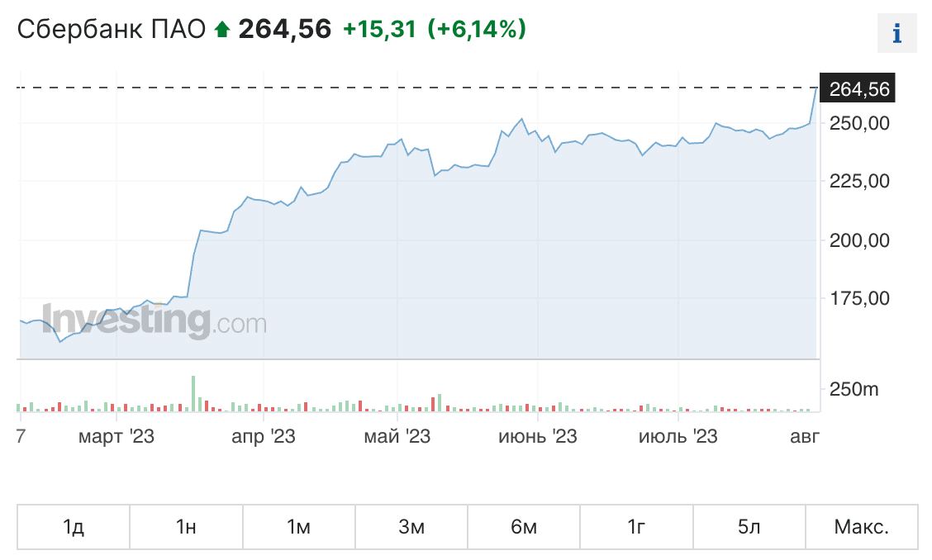Click the +15,31 price change value
932x560 pixels.
[x=381, y=30]
